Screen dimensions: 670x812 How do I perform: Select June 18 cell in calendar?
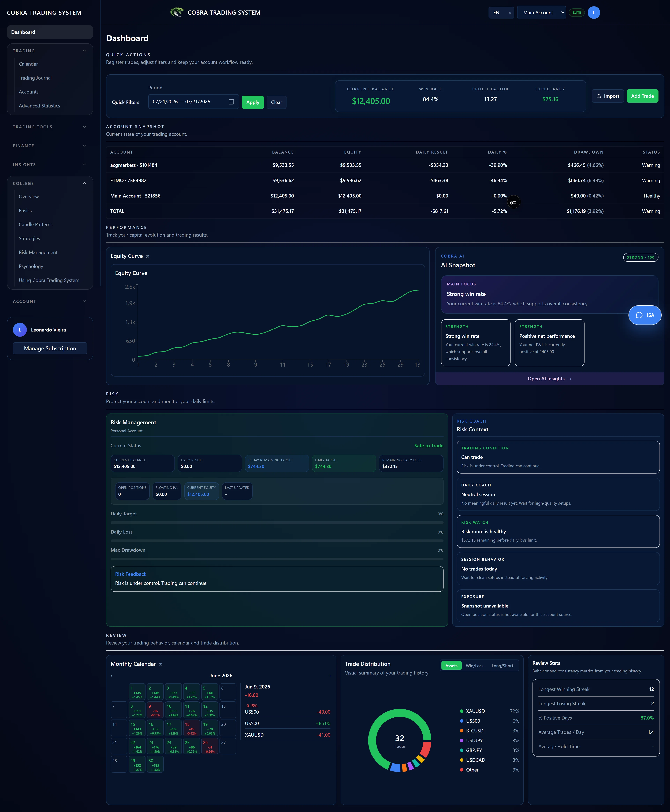point(191,728)
